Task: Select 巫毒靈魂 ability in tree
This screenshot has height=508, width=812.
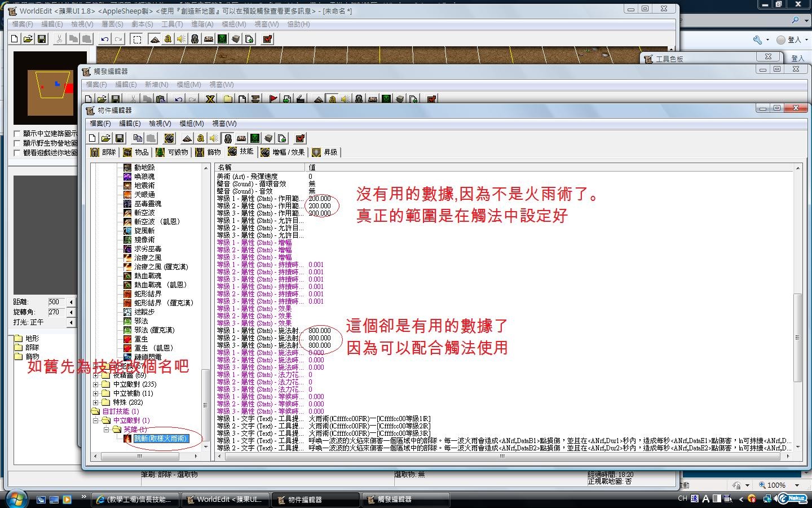Action: click(x=148, y=204)
